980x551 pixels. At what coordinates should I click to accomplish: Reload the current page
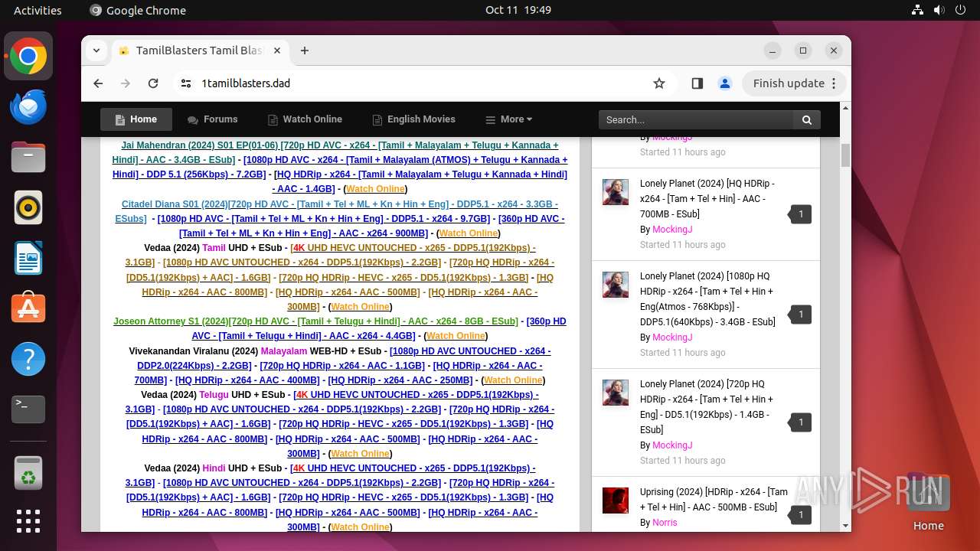[x=153, y=83]
